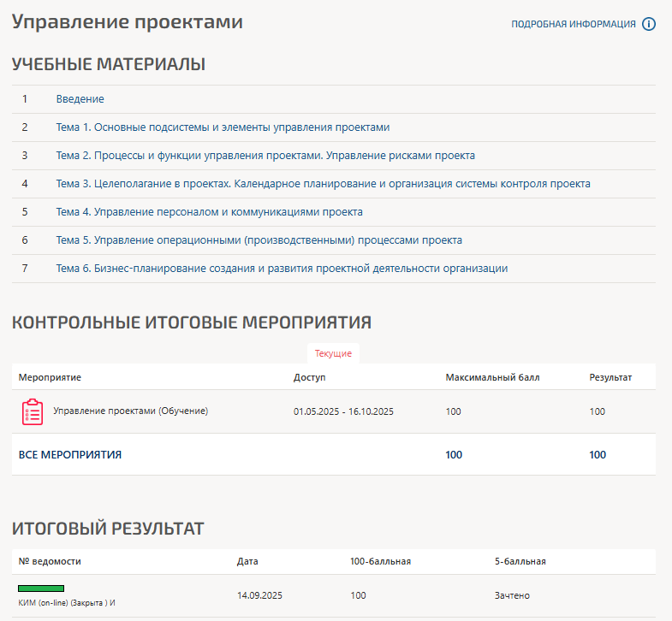
Task: Click the 'Результат' column header
Action: click(x=610, y=377)
